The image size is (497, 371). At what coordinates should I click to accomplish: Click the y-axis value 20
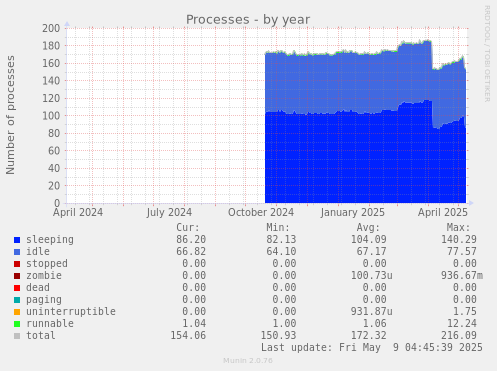(x=54, y=186)
